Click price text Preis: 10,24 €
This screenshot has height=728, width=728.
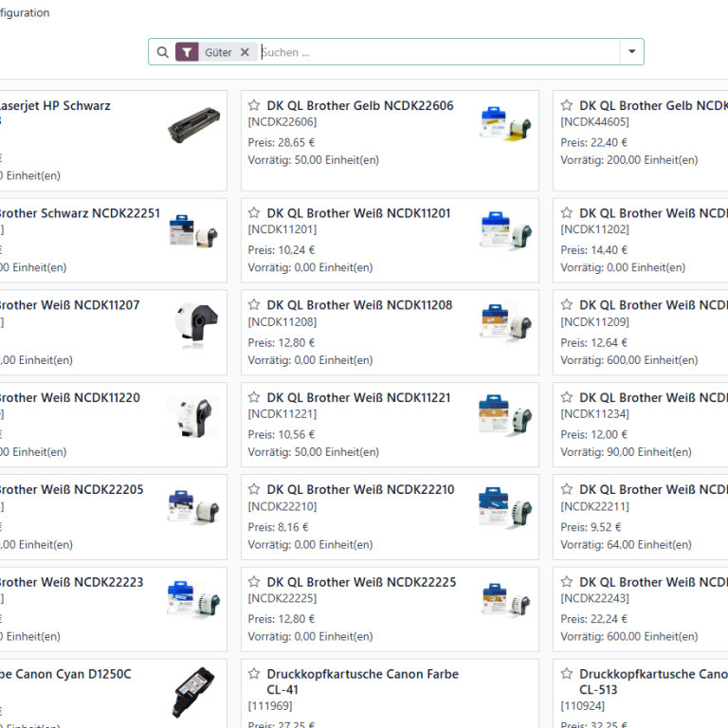[281, 250]
